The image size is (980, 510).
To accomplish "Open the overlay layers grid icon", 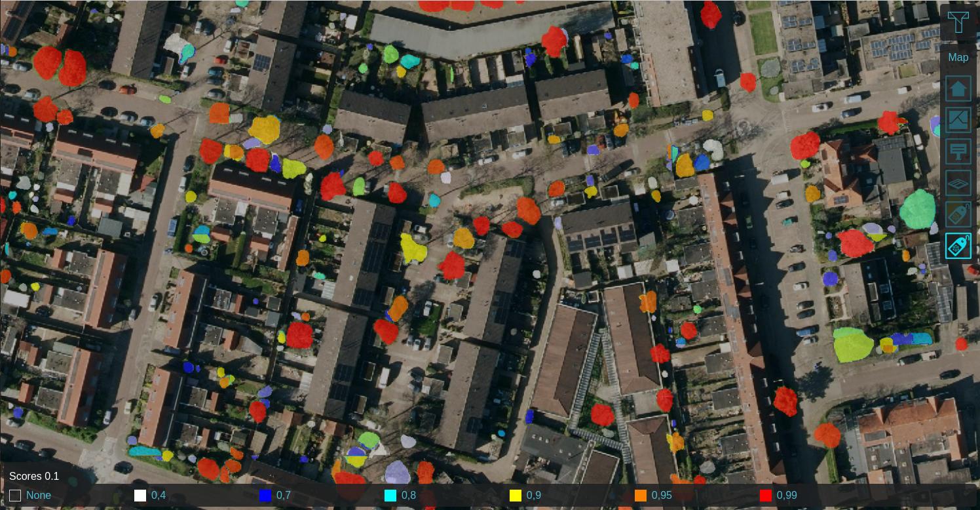I will click(x=958, y=184).
